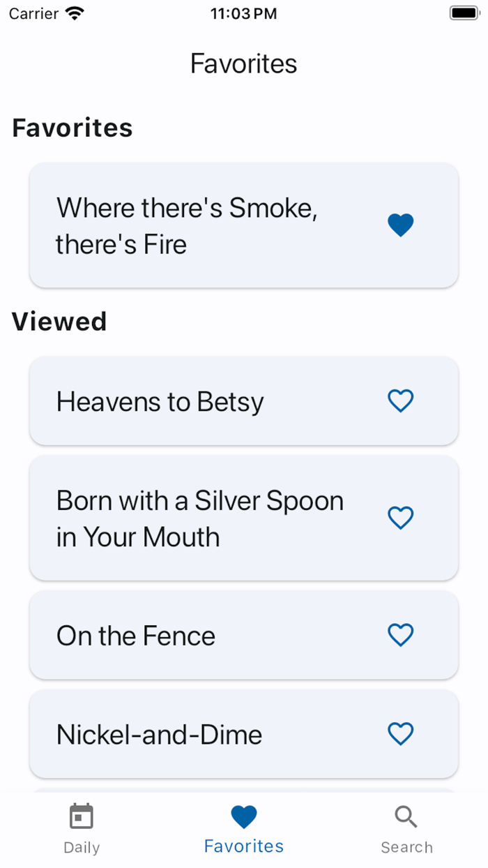Unfavorite Where there's Smoke, there's Fire
This screenshot has height=868, width=488.
click(400, 225)
